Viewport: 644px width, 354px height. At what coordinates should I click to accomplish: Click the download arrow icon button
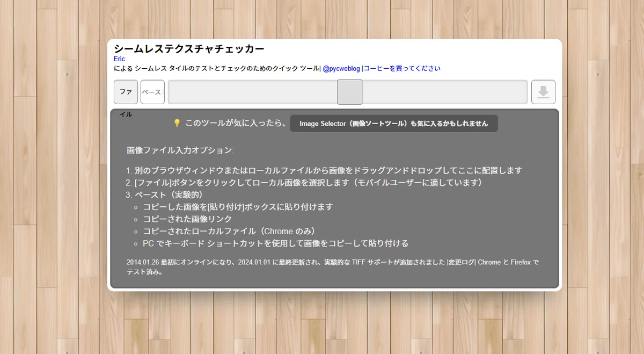[x=543, y=92]
